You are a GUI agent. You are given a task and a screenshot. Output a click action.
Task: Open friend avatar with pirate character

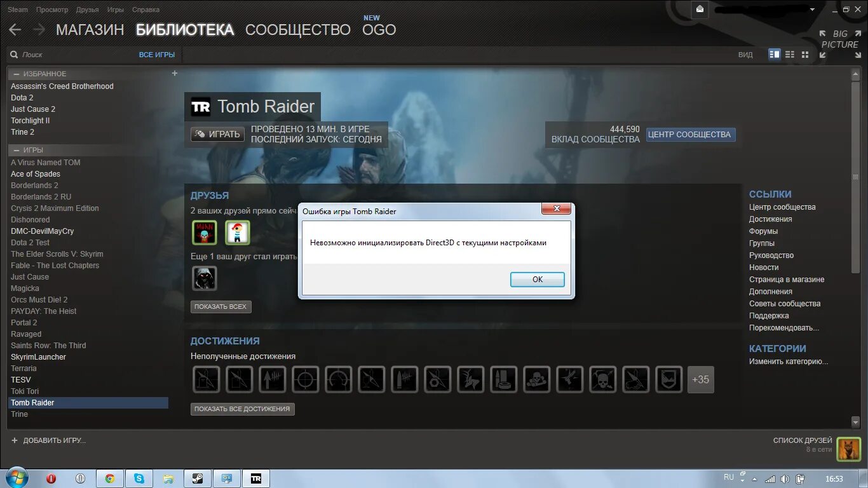point(238,233)
